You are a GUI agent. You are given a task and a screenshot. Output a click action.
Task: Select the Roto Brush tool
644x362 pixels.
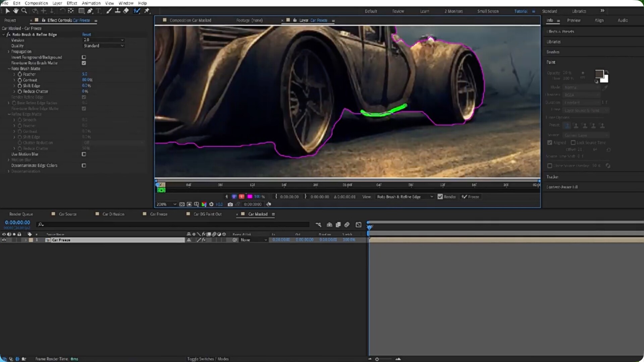tap(137, 11)
